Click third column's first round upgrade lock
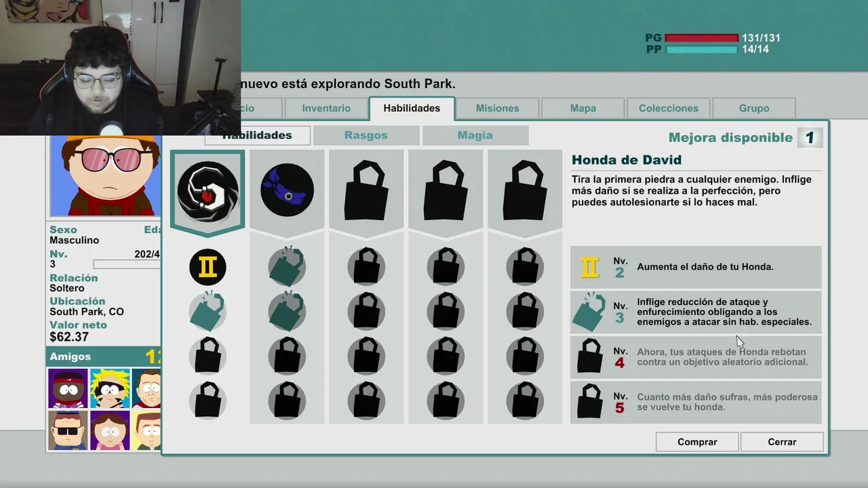868x488 pixels. [366, 266]
